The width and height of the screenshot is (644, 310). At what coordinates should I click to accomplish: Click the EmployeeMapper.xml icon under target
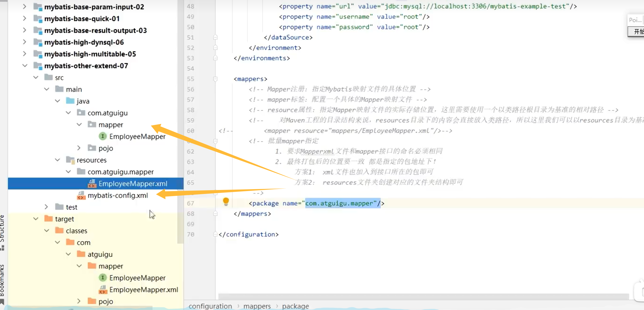[x=103, y=290]
